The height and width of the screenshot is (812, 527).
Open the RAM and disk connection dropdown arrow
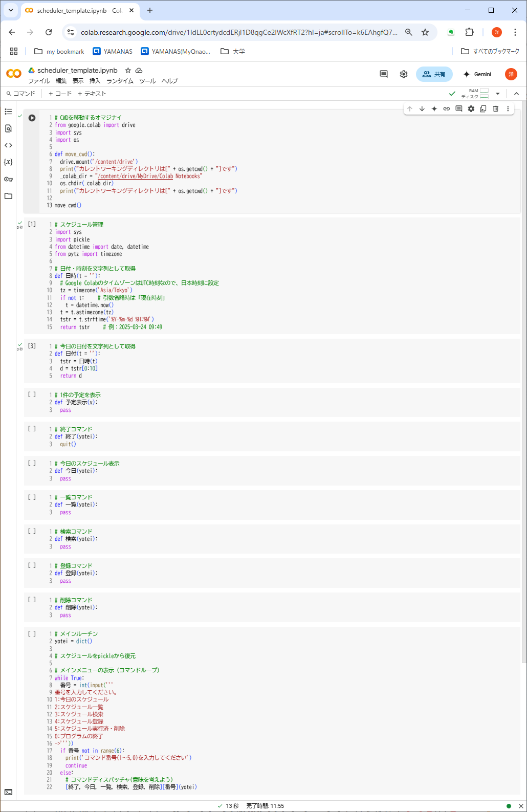(498, 94)
